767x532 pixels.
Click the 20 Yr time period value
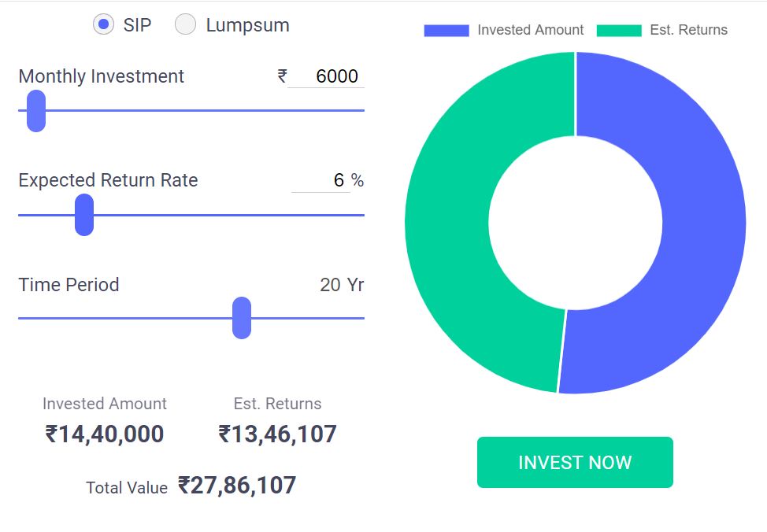point(342,285)
